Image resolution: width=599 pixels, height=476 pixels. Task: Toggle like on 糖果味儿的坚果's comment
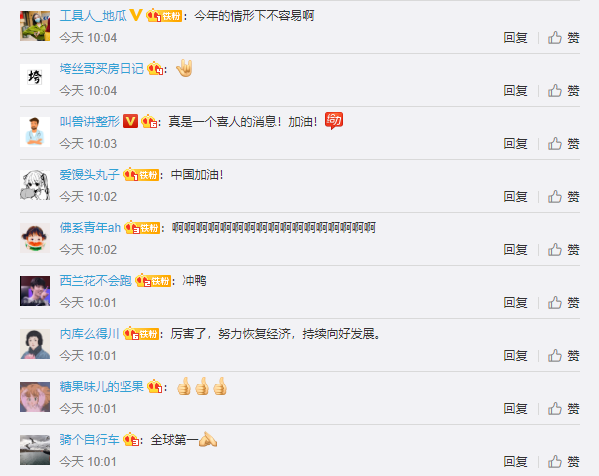(563, 409)
